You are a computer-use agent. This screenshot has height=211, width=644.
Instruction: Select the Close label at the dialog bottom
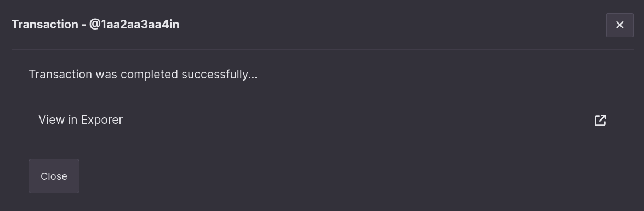tap(54, 176)
